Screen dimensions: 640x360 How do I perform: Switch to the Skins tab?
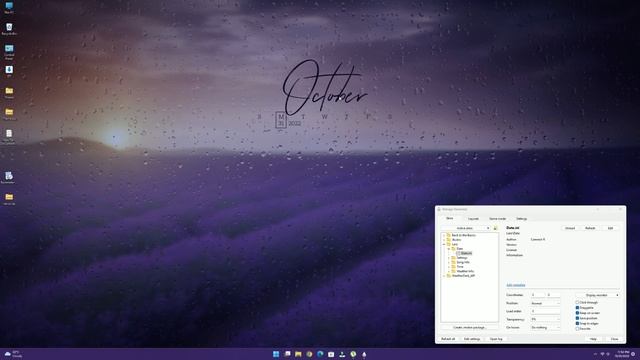tap(449, 218)
